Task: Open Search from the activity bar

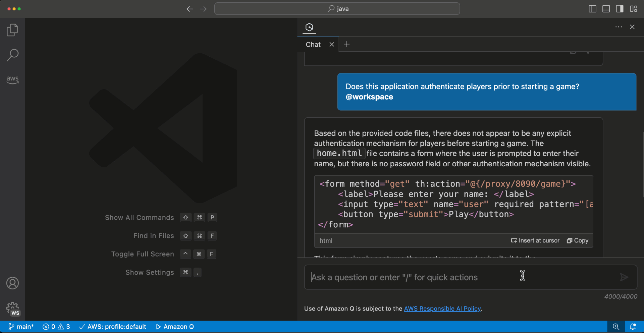Action: coord(12,55)
